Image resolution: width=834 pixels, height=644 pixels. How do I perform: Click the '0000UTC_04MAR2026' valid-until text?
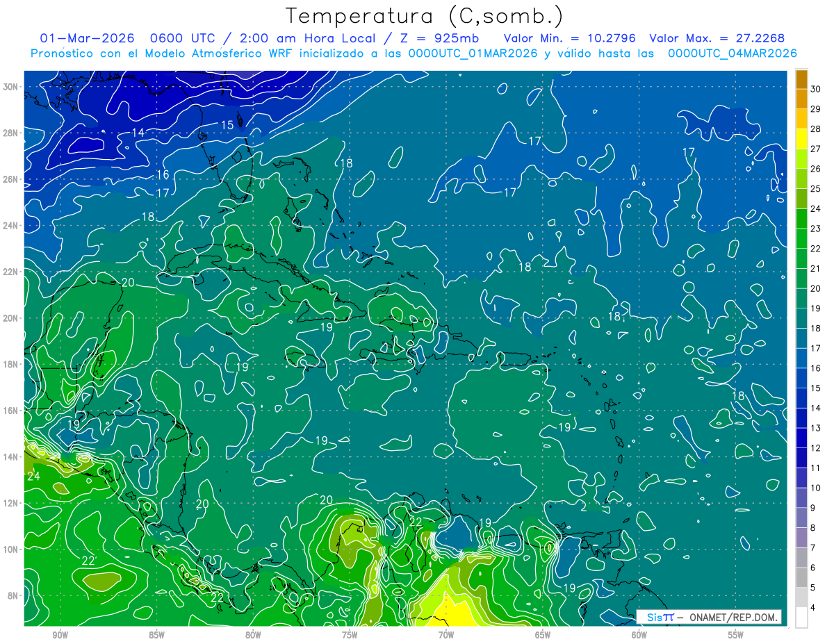[733, 53]
